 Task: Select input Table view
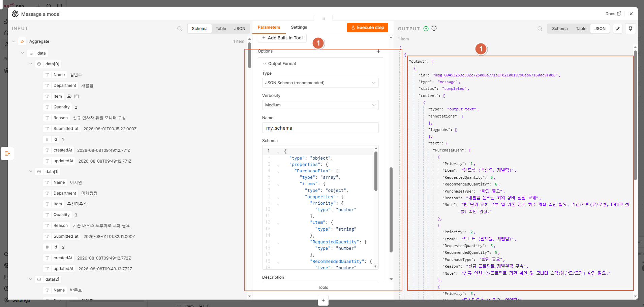point(221,29)
